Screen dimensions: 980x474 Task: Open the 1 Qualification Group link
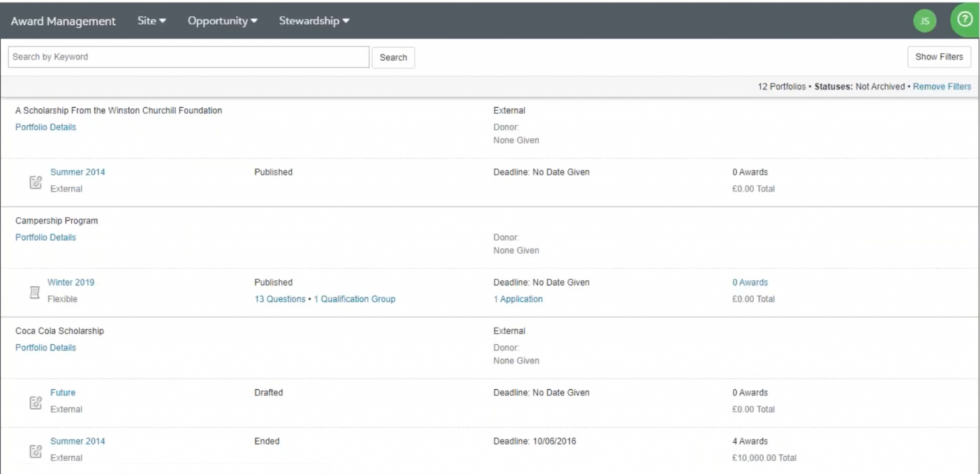(355, 299)
